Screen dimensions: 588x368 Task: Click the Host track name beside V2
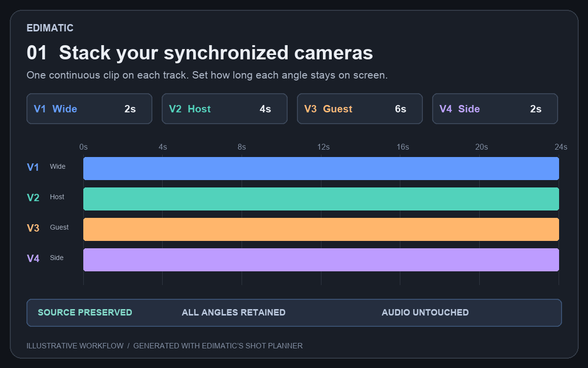pyautogui.click(x=57, y=197)
